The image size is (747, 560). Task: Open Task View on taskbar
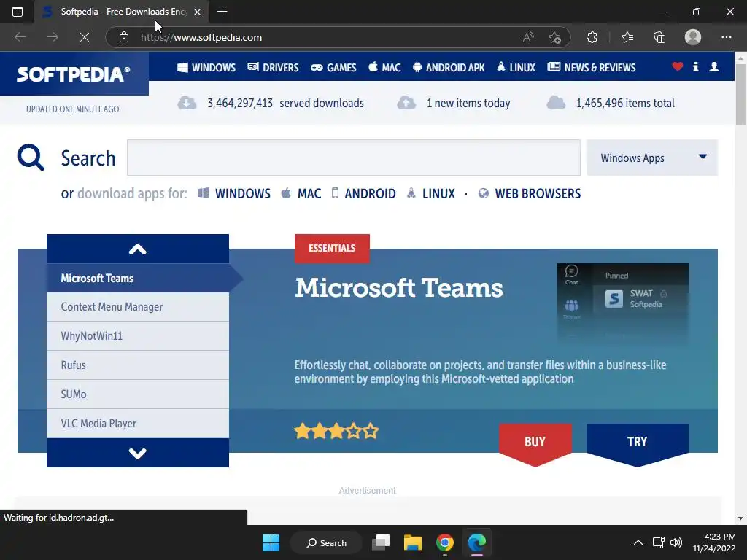click(x=381, y=542)
